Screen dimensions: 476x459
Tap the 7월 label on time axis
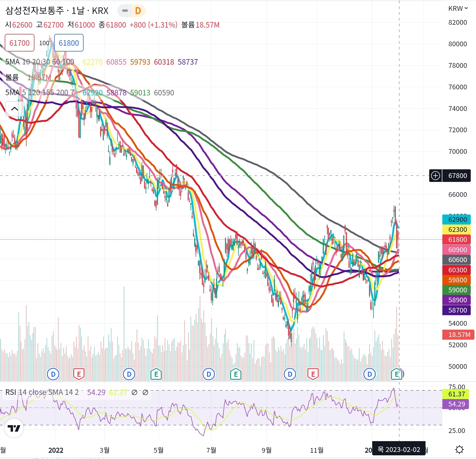pyautogui.click(x=211, y=450)
